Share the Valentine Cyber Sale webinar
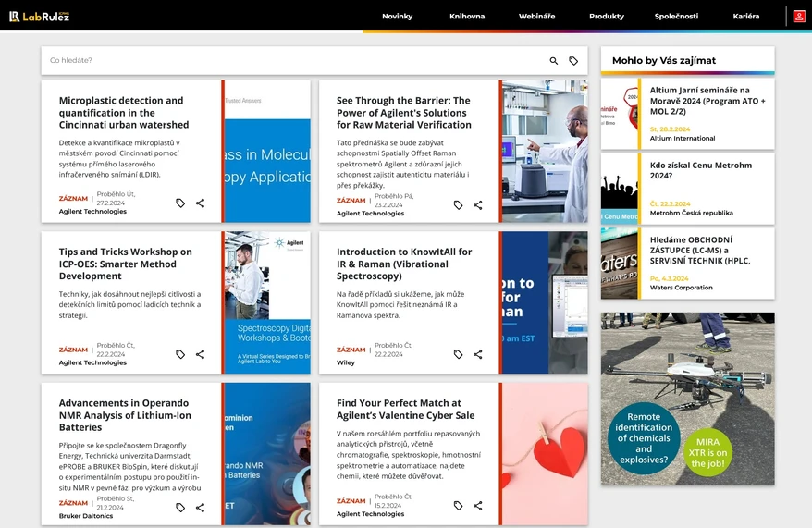 tap(478, 505)
